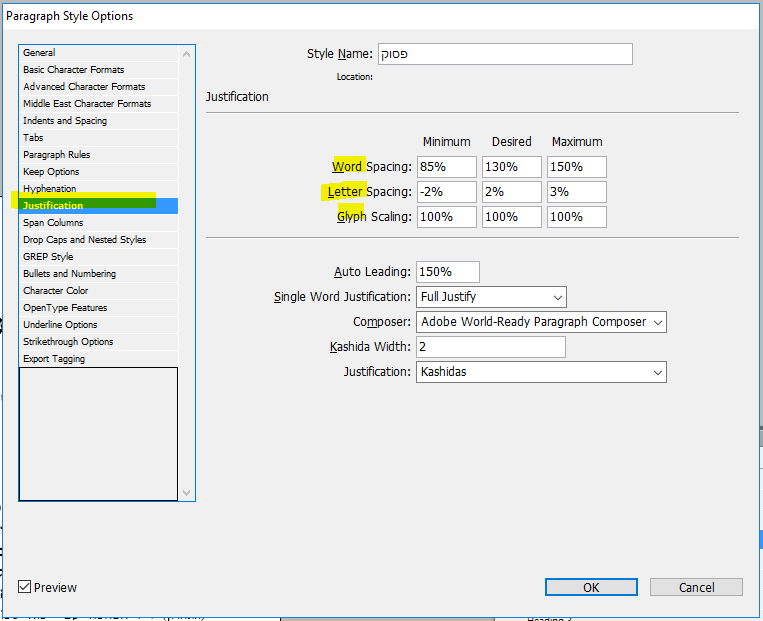Click category list scroll down arrow

186,493
